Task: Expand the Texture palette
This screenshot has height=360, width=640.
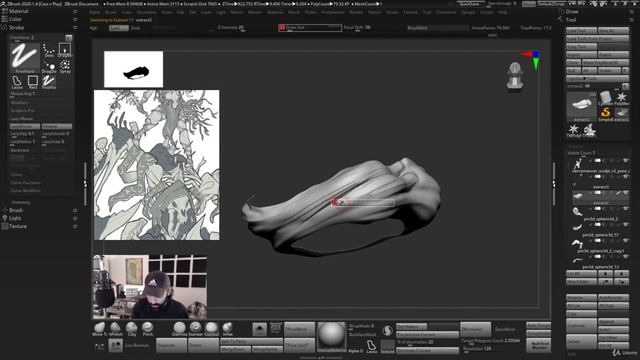Action: (18, 226)
